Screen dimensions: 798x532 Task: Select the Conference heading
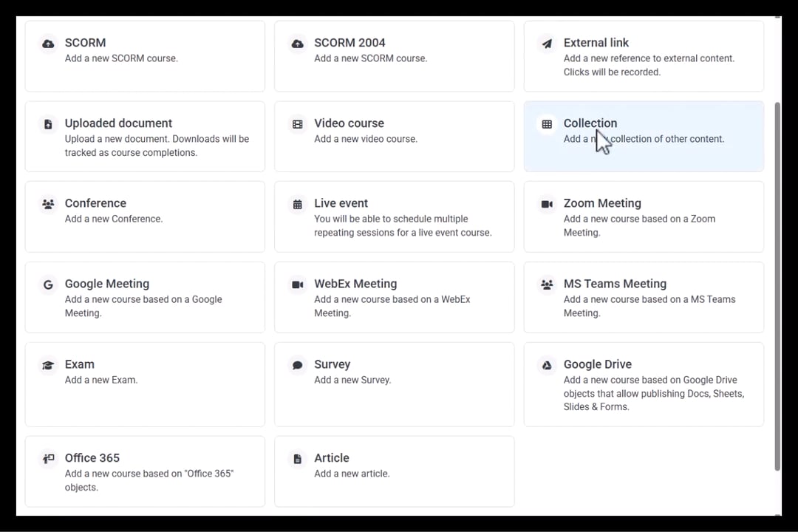click(x=95, y=203)
